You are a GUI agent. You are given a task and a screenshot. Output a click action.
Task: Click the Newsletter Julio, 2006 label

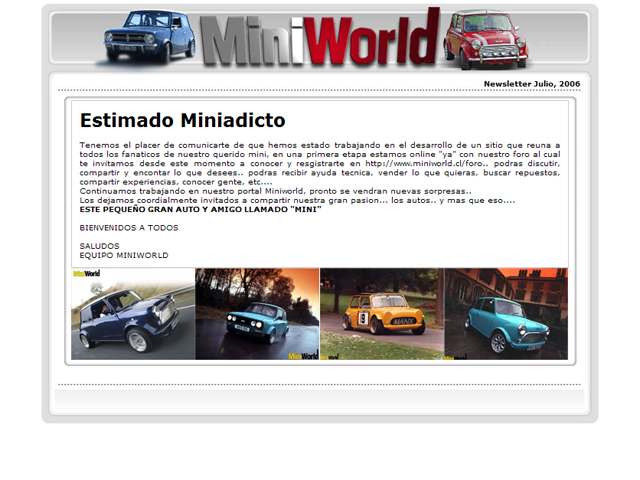[531, 84]
